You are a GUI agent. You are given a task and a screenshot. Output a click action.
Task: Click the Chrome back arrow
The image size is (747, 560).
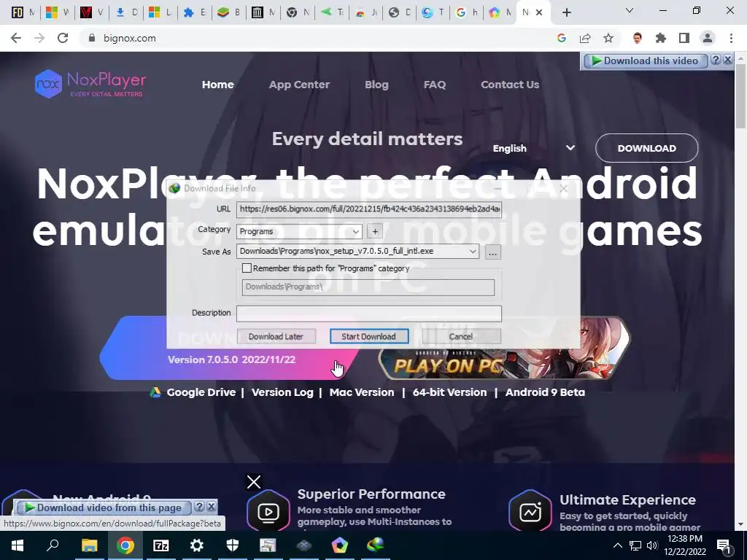[x=16, y=38]
